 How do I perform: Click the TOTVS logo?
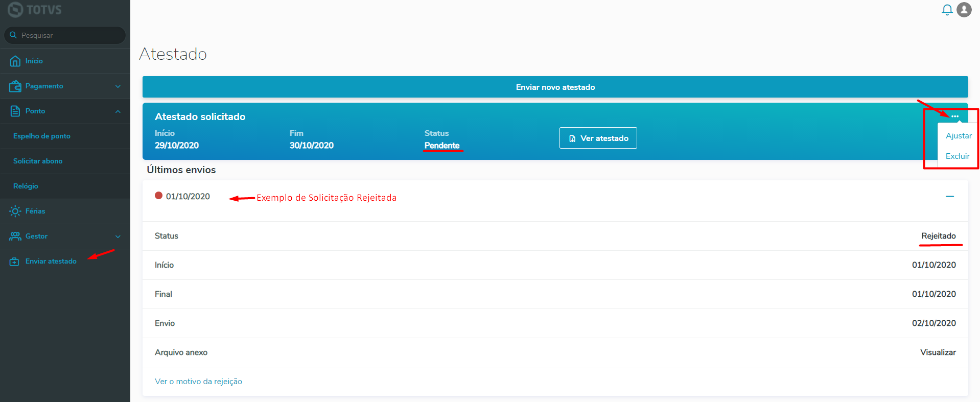point(34,9)
